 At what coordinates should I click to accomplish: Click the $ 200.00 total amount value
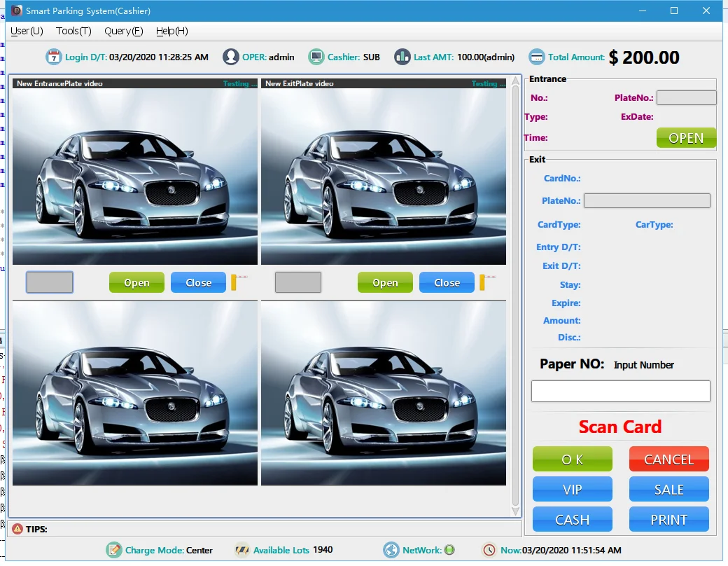click(x=644, y=57)
